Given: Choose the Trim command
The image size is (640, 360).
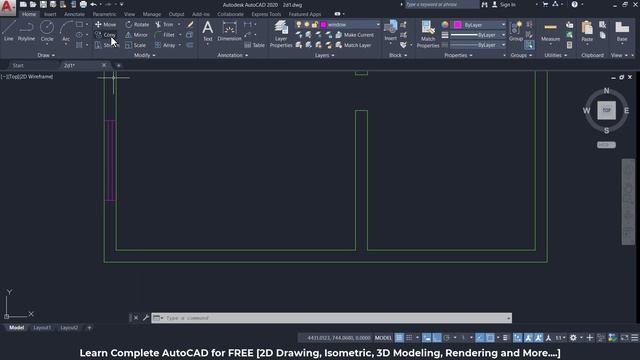Looking at the screenshot, I should (164, 24).
